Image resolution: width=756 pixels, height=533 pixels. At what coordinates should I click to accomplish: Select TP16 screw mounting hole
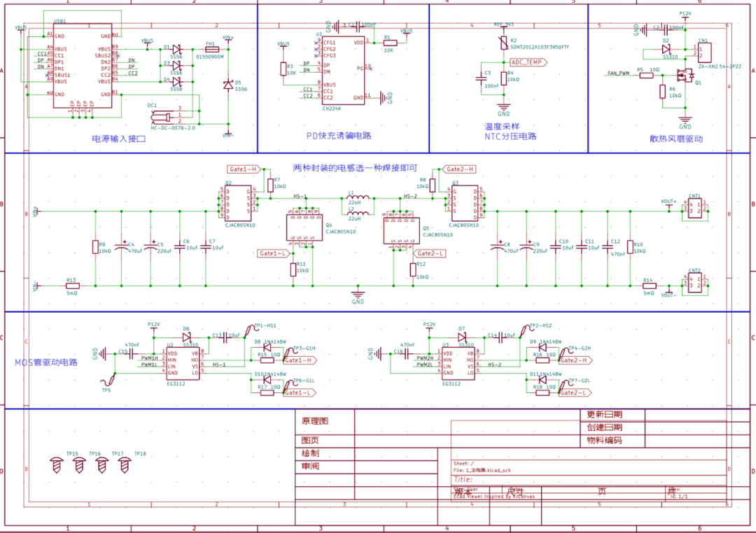pyautogui.click(x=79, y=465)
